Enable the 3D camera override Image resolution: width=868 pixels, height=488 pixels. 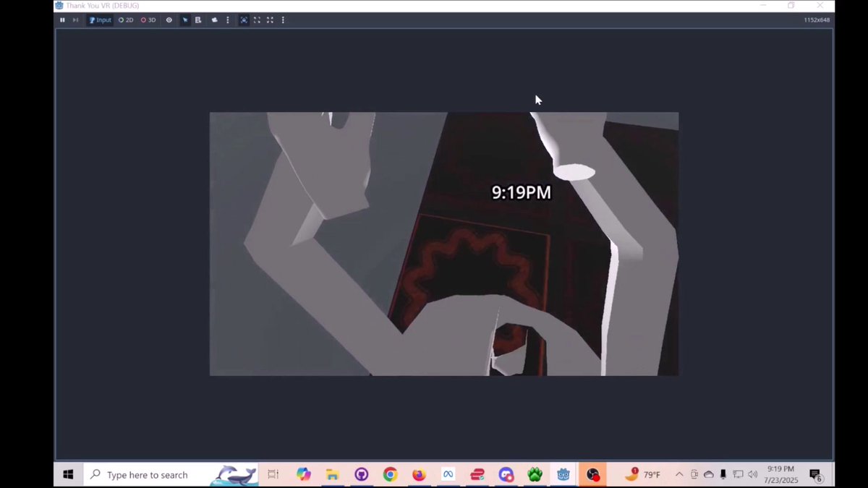point(148,20)
